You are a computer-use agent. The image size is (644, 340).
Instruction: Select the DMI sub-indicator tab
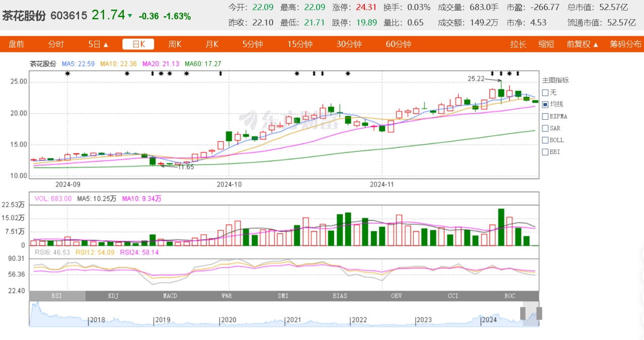point(284,296)
